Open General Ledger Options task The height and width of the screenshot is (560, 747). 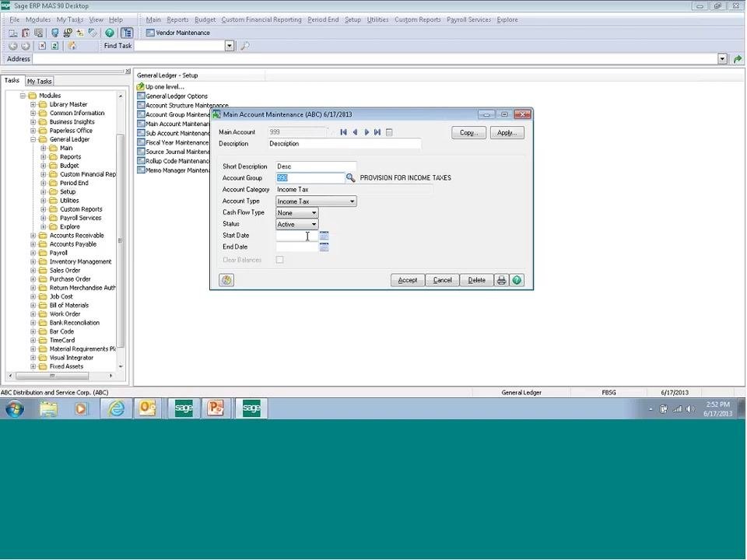click(x=177, y=96)
